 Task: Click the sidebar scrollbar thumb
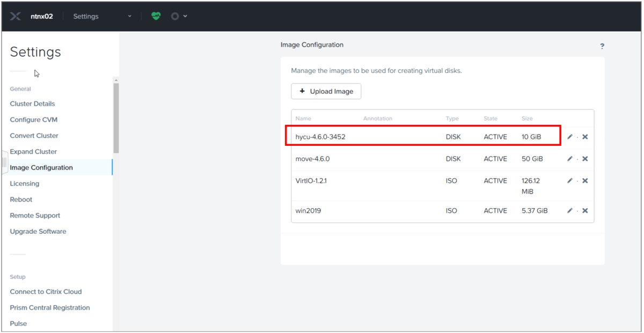pyautogui.click(x=116, y=118)
